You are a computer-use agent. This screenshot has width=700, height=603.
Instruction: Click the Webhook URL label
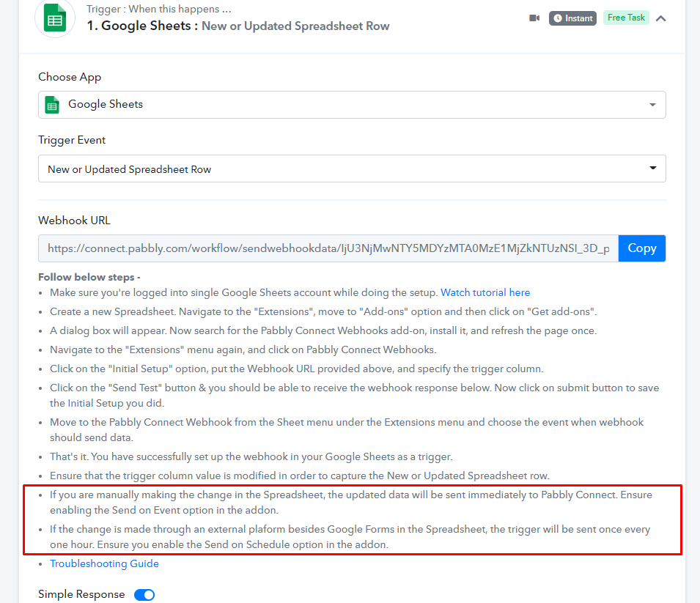[74, 221]
